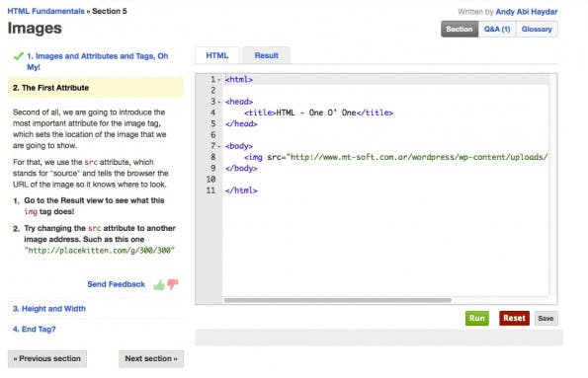
Task: Collapse the html tag fold arrow on line 1
Action: [219, 79]
